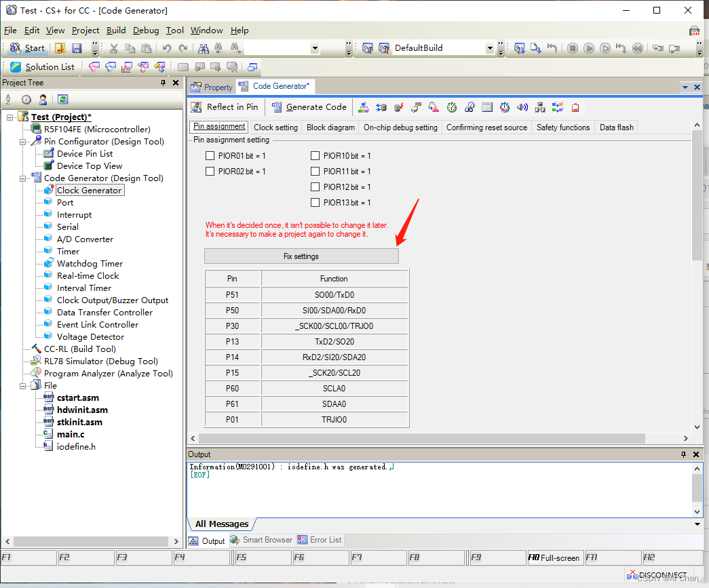Open the Output panel options dropdown arrow
Viewport: 709px width, 588px height.
point(697,524)
